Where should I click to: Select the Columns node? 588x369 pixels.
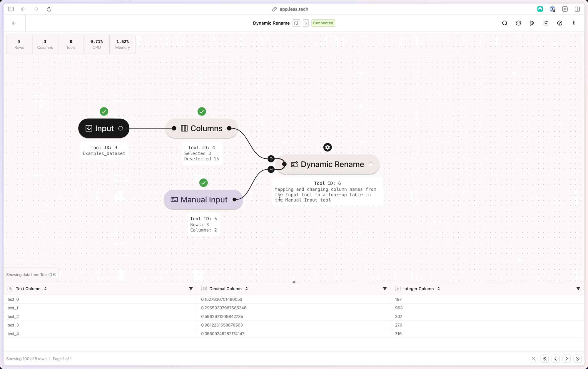[202, 128]
